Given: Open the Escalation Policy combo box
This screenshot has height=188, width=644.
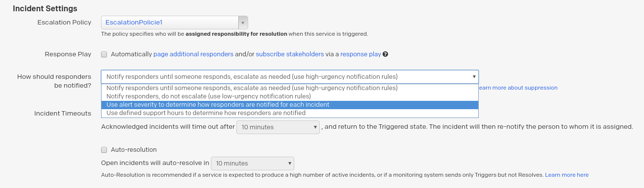Looking at the screenshot, I should 175,23.
